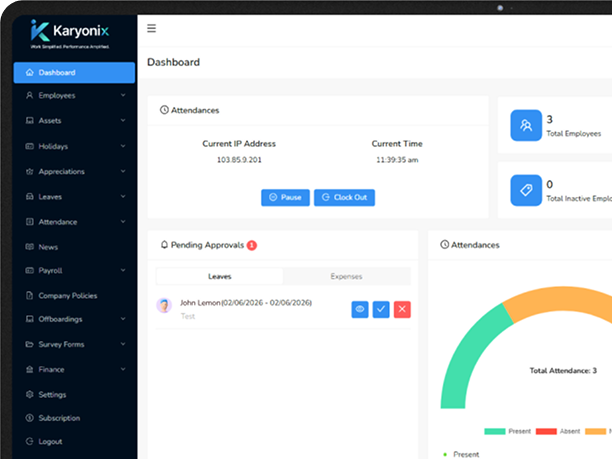Click the Finance icon in sidebar
Screen dimensions: 612x459
(x=30, y=370)
